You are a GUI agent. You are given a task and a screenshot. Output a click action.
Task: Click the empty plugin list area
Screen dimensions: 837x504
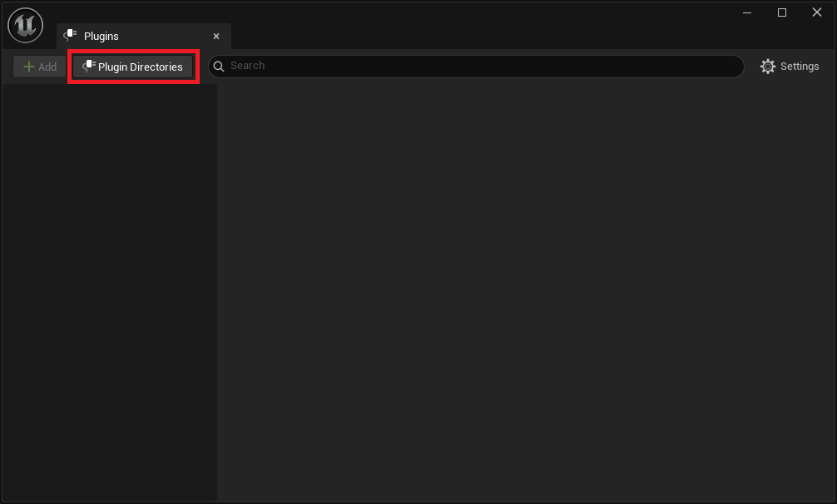click(x=526, y=291)
